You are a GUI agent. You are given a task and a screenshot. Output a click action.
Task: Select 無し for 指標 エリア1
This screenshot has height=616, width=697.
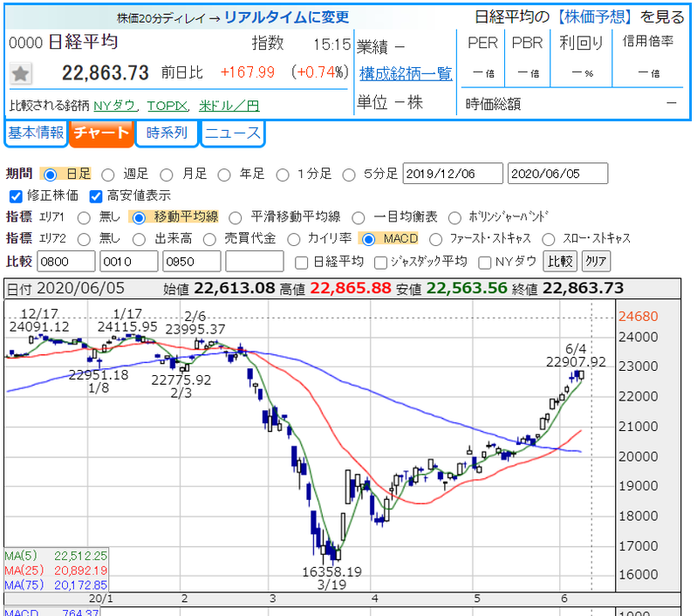(x=84, y=218)
